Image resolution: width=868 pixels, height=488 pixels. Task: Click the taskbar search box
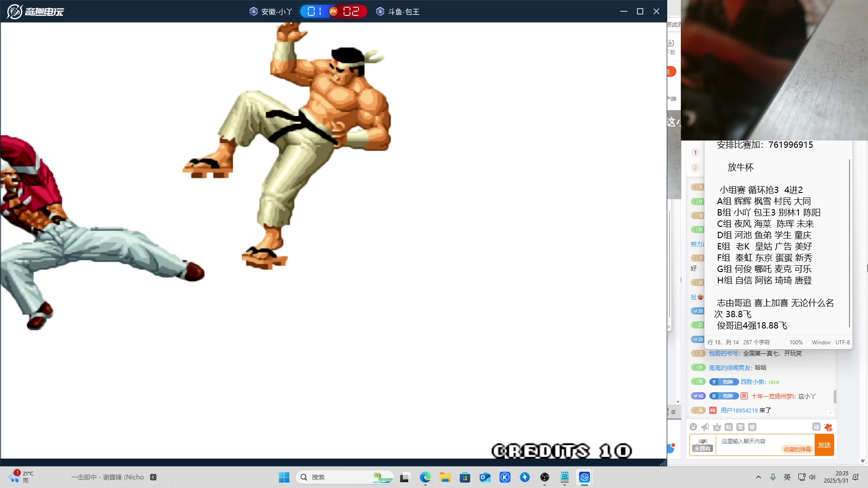pyautogui.click(x=344, y=477)
